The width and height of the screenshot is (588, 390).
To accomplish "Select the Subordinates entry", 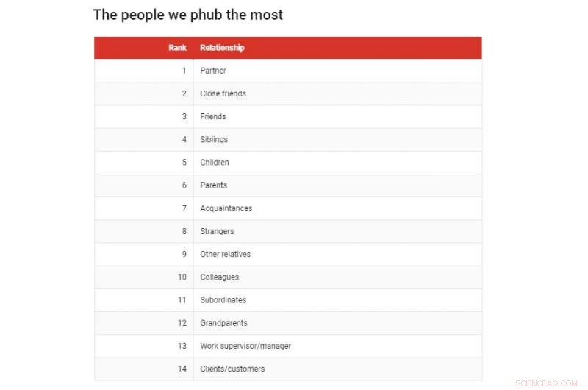I will tap(223, 300).
